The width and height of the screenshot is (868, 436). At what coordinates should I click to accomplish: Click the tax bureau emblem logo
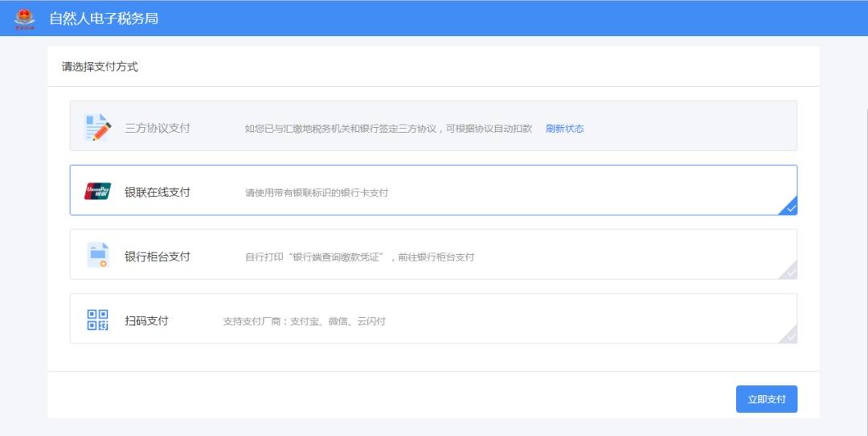(x=24, y=19)
